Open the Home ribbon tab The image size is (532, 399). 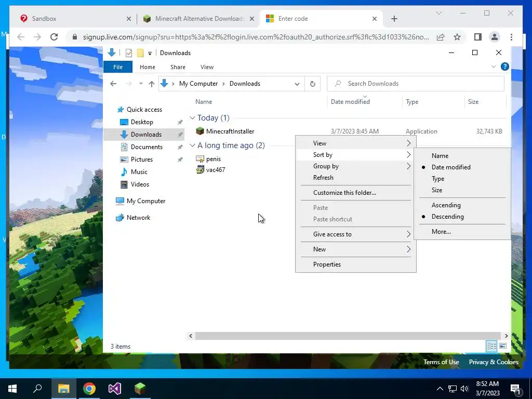[x=147, y=67]
